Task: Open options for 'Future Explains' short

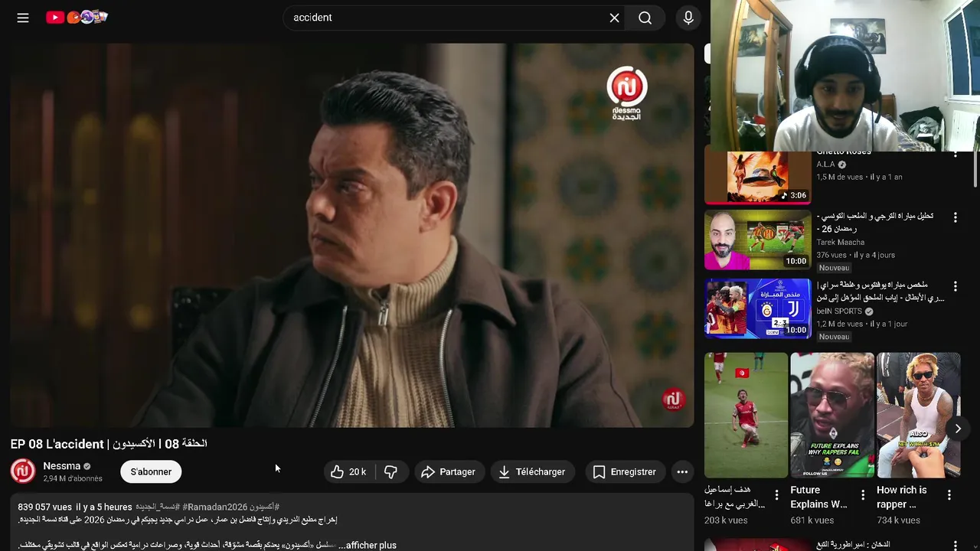Action: (x=863, y=495)
